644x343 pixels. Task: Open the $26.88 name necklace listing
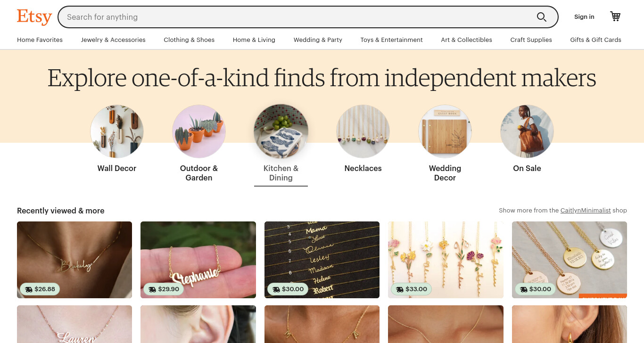tap(74, 260)
